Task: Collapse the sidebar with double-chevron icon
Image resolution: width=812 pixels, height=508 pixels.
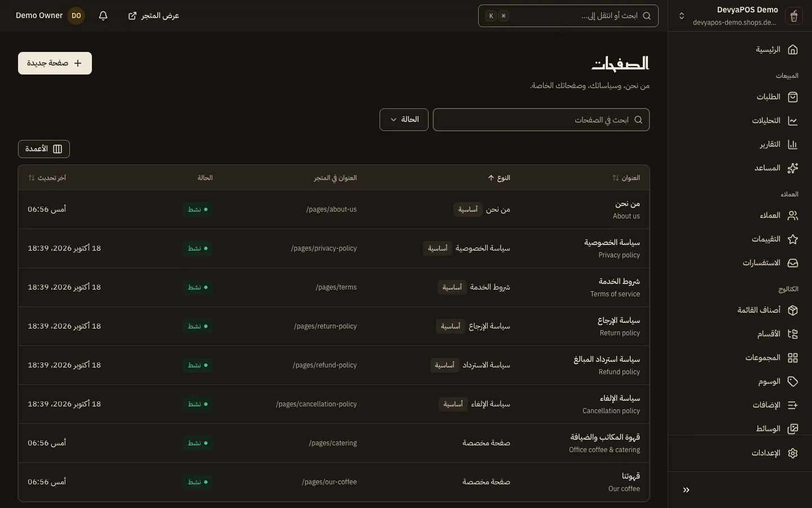Action: [x=686, y=490]
